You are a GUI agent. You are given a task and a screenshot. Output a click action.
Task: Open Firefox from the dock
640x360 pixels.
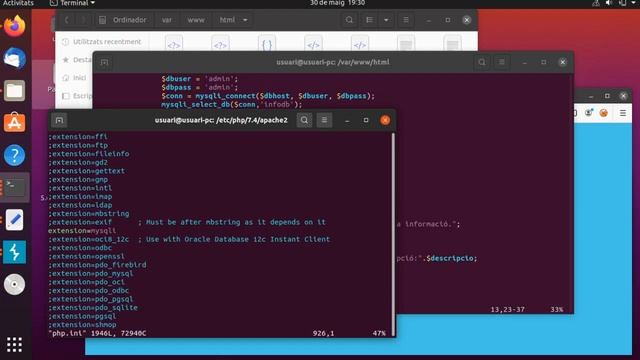(15, 26)
